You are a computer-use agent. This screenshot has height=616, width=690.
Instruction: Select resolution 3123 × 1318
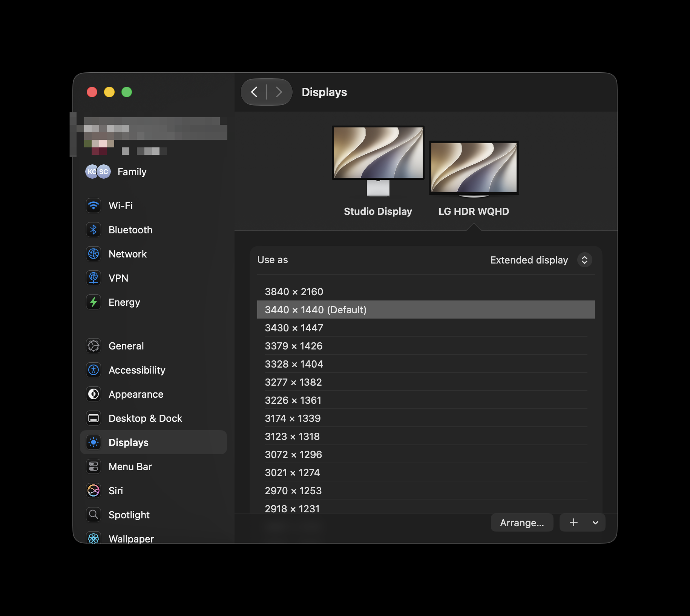click(426, 437)
